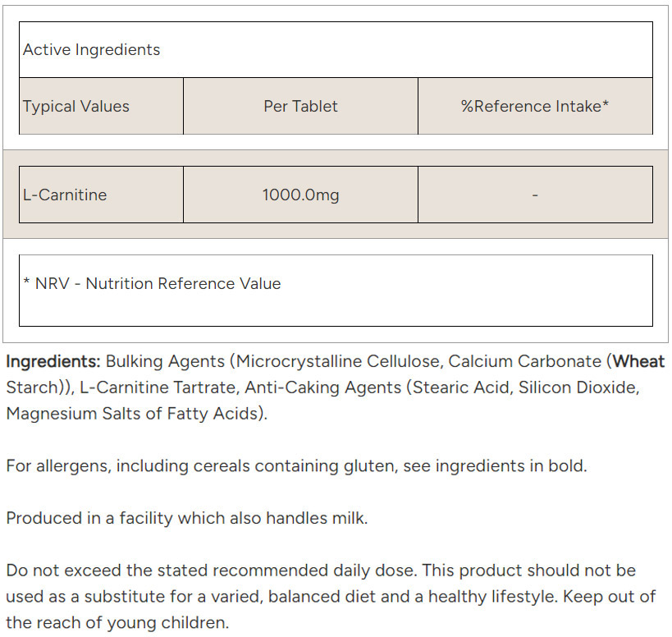Click the bold Wheat allergen text

(639, 362)
